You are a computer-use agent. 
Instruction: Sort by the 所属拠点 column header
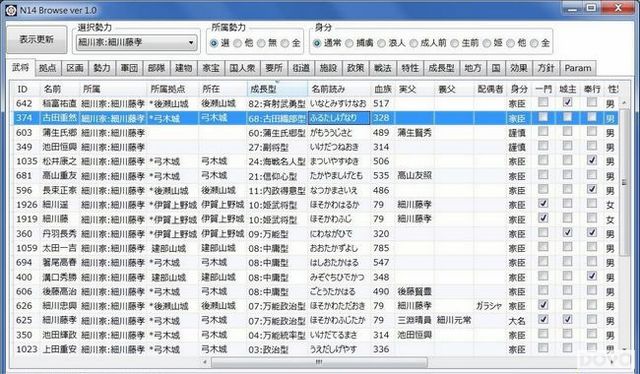point(173,89)
